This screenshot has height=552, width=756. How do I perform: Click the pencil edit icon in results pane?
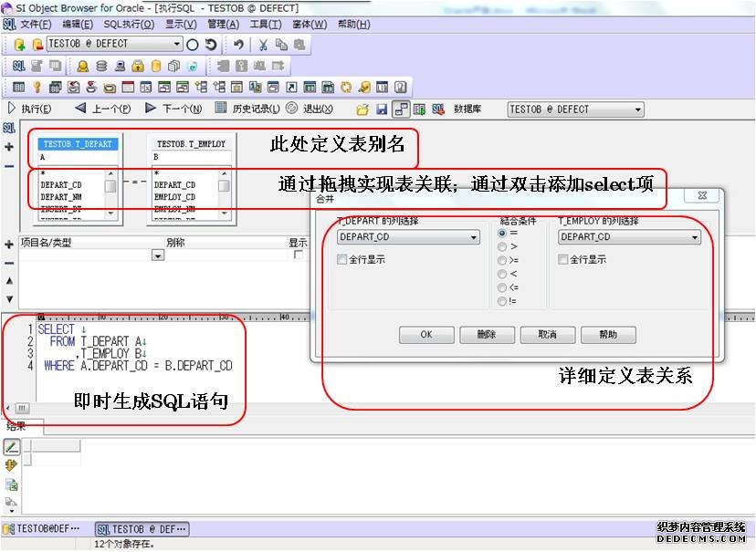point(12,447)
